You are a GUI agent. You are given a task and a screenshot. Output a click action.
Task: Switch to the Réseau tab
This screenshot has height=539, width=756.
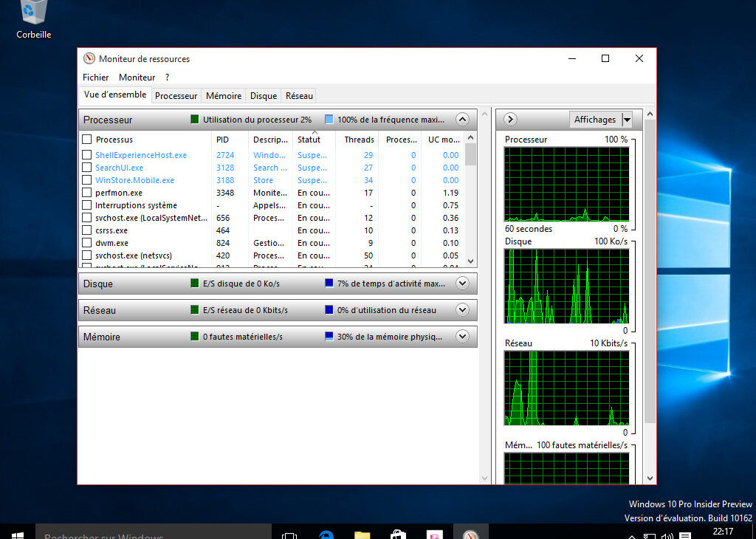pyautogui.click(x=298, y=95)
